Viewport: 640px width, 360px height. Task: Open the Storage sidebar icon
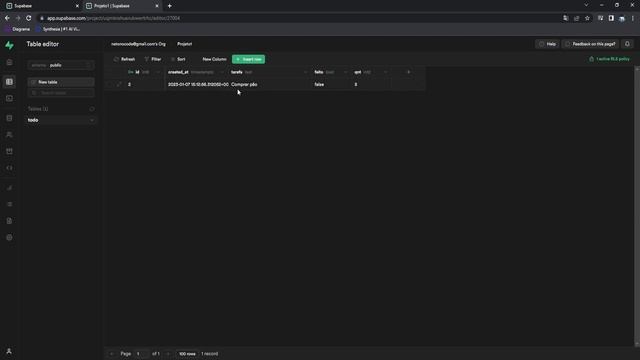9,151
